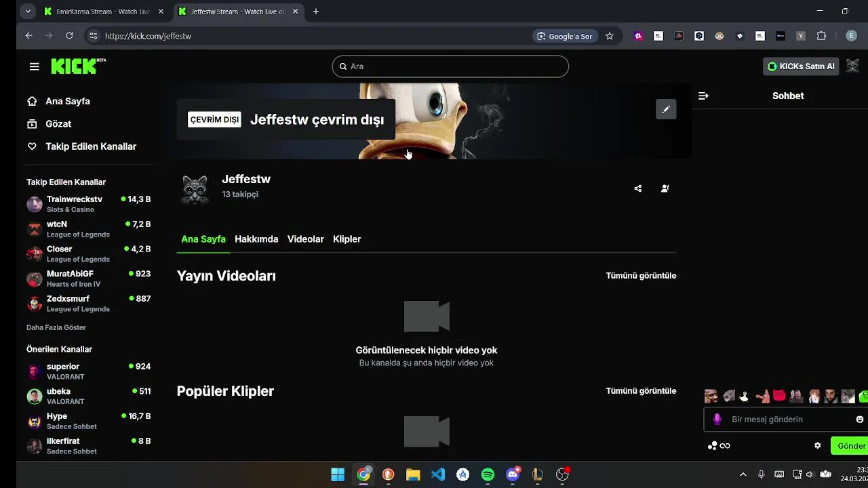The width and height of the screenshot is (868, 488).
Task: Open Spotify from the taskbar
Action: click(488, 474)
